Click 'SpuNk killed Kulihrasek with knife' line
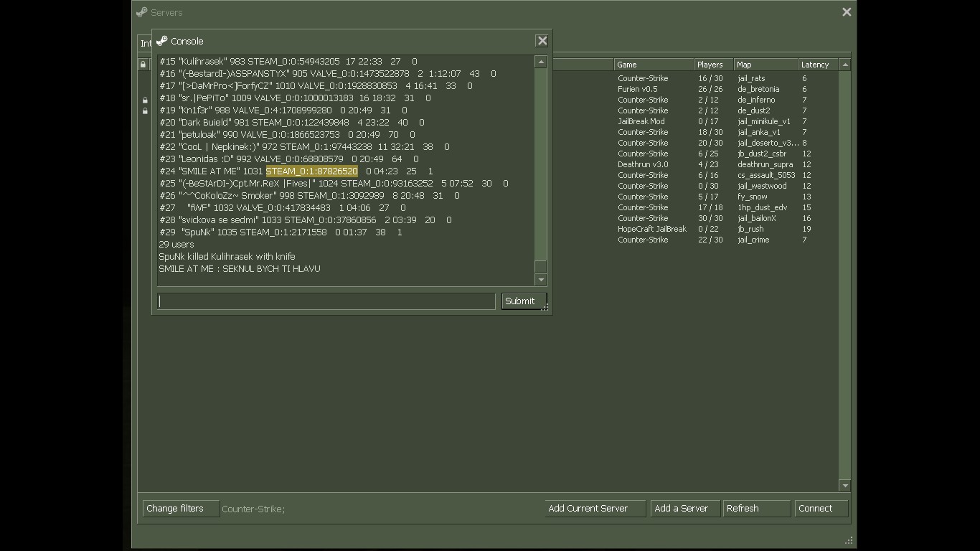This screenshot has height=551, width=980. (x=227, y=257)
